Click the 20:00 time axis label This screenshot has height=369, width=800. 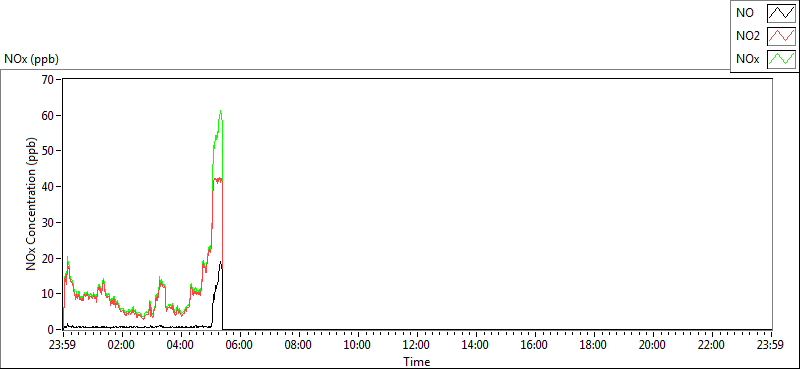[653, 344]
